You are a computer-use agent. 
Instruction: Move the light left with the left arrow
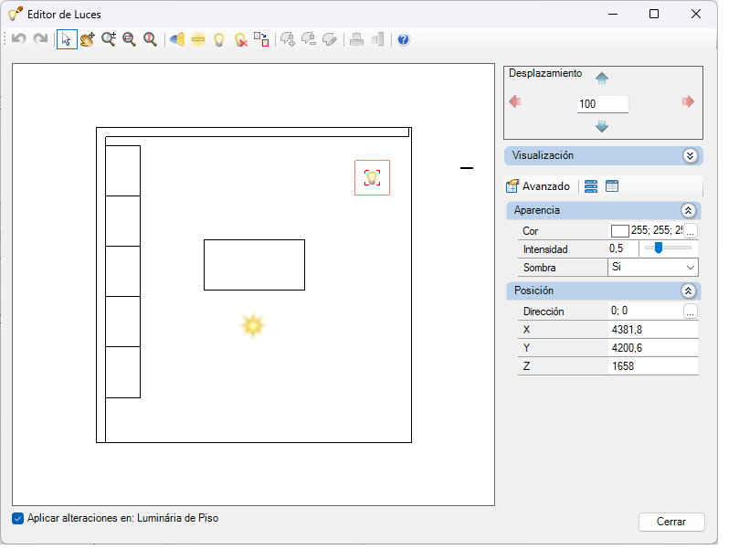(515, 101)
